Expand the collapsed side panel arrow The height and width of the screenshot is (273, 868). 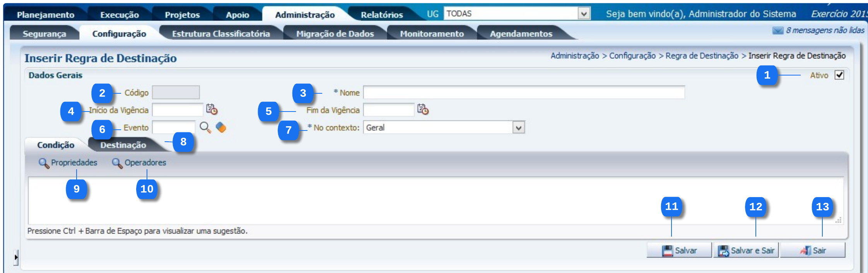pos(16,257)
